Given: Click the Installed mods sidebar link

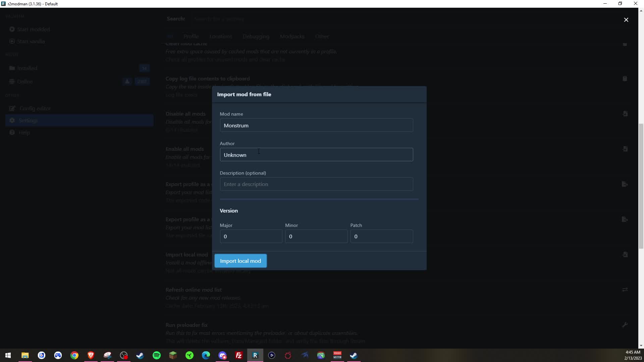Looking at the screenshot, I should point(27,68).
